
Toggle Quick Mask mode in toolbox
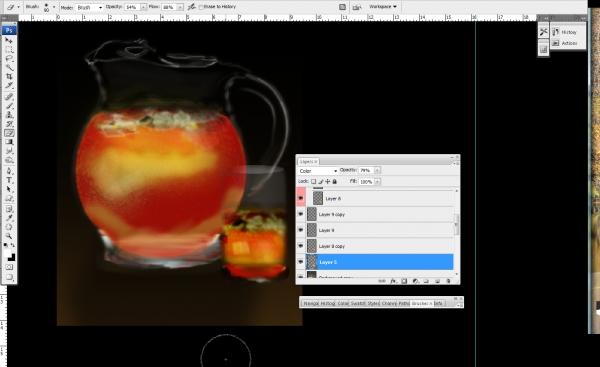[9, 267]
